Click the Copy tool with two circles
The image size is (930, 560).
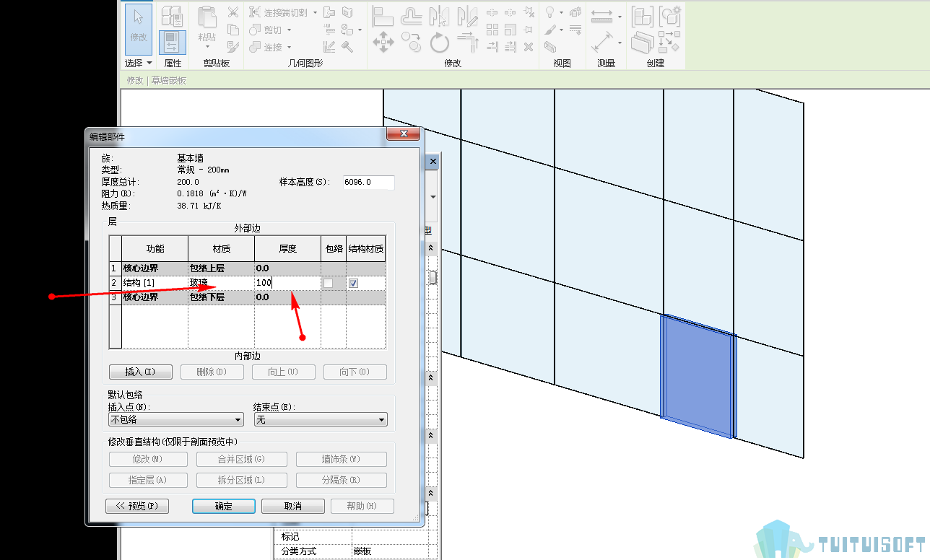point(411,42)
